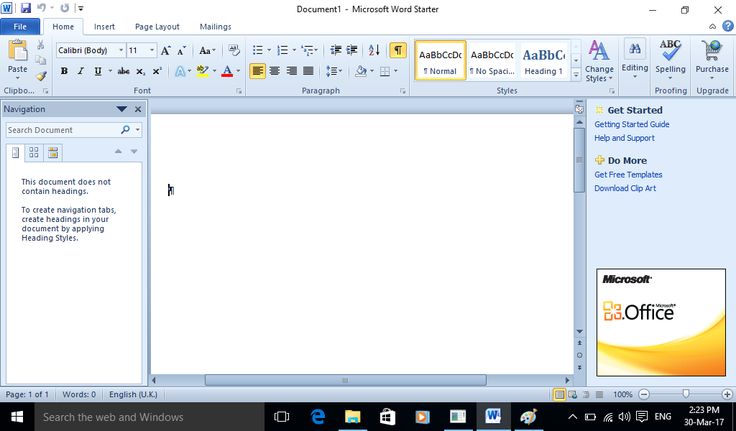Image resolution: width=736 pixels, height=431 pixels.
Task: Apply the No Spacing style
Action: 492,61
